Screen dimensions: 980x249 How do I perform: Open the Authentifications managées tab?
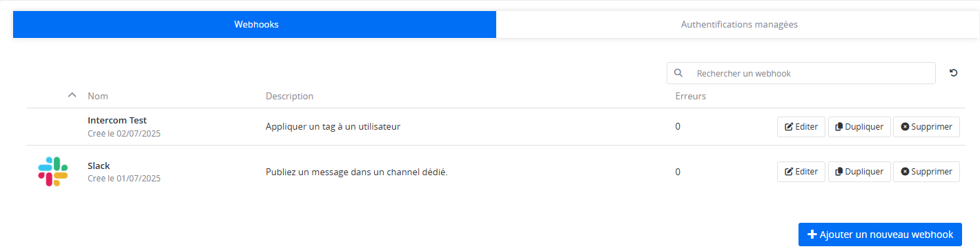[x=739, y=24]
